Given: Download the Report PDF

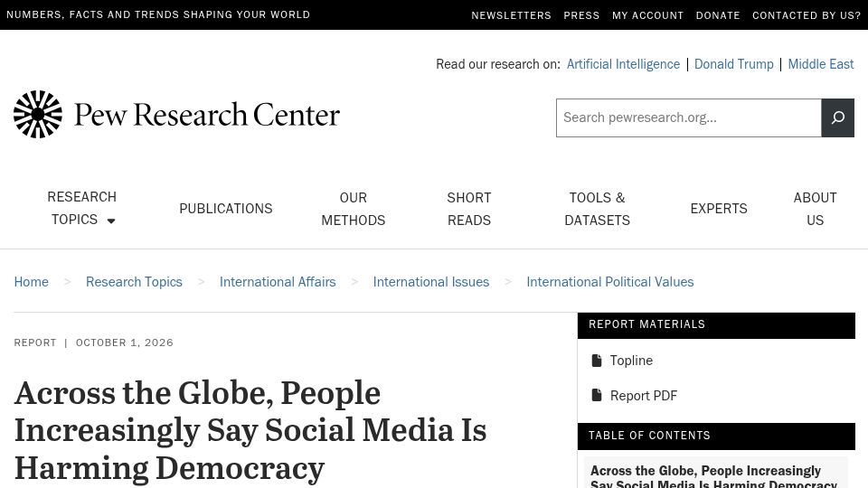Looking at the screenshot, I should click(643, 396).
